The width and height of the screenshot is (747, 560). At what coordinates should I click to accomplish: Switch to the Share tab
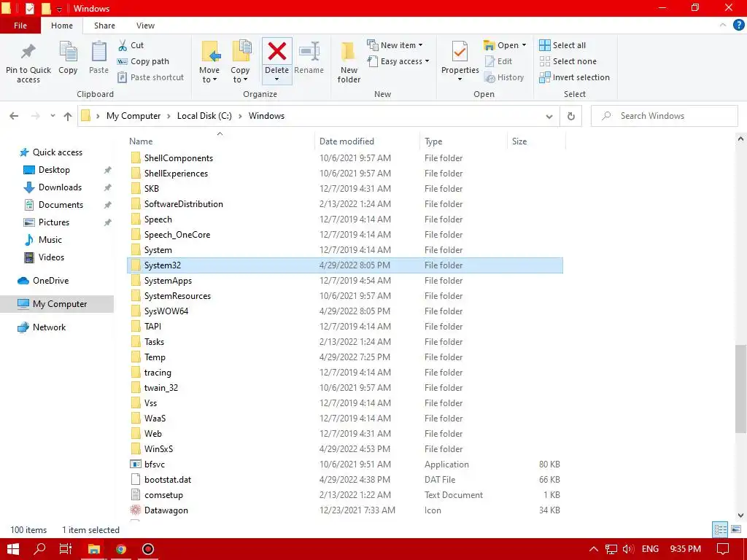click(x=104, y=26)
